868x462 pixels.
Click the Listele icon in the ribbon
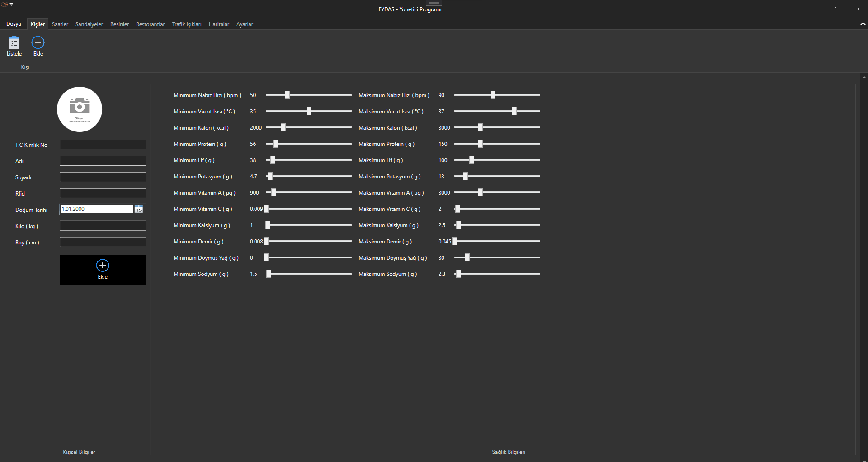coord(14,43)
